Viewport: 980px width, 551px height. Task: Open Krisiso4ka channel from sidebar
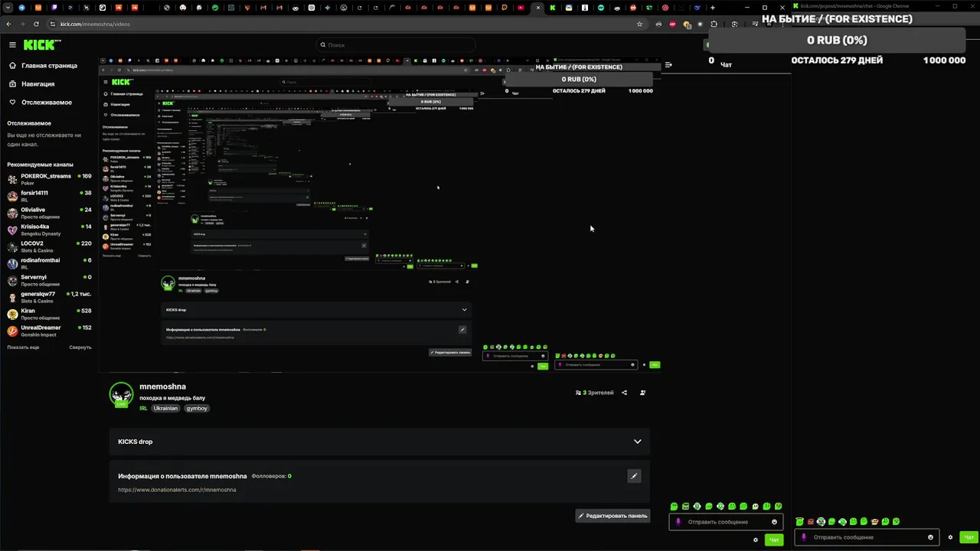point(49,230)
